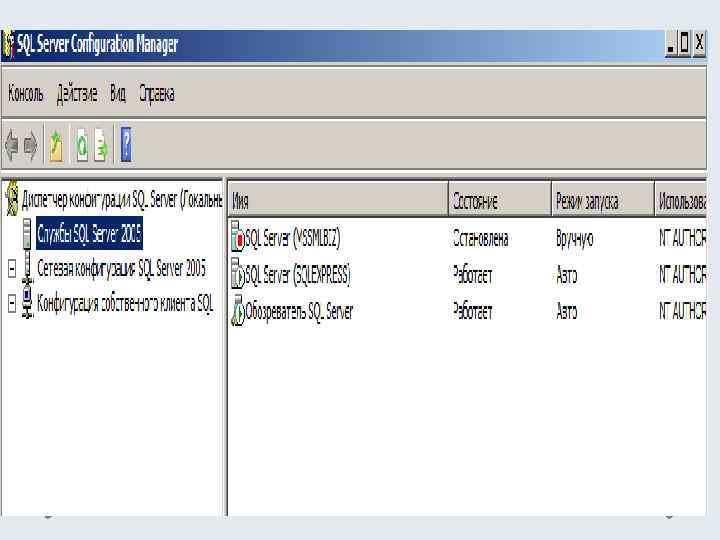
Task: Sort by the Состояние column header
Action: pyautogui.click(x=500, y=199)
